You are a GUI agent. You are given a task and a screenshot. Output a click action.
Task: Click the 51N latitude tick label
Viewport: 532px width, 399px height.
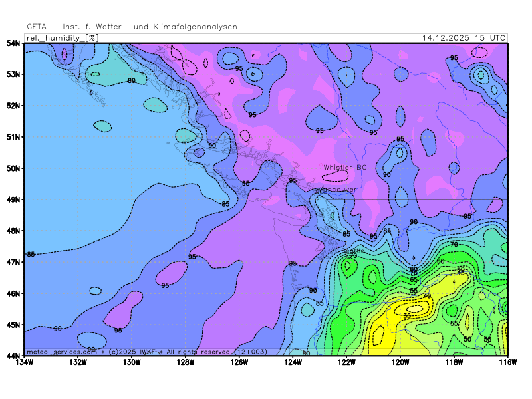click(x=13, y=137)
